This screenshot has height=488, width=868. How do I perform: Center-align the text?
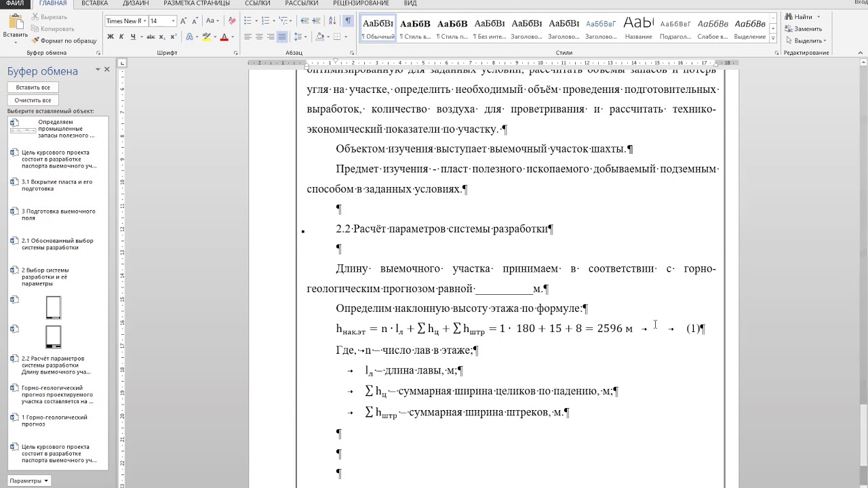click(259, 37)
